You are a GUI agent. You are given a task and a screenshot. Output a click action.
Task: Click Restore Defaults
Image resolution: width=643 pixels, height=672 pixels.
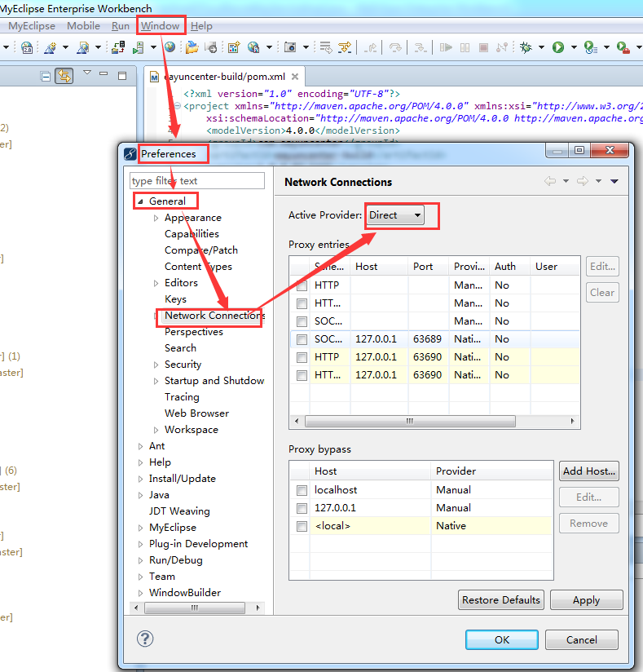click(501, 600)
